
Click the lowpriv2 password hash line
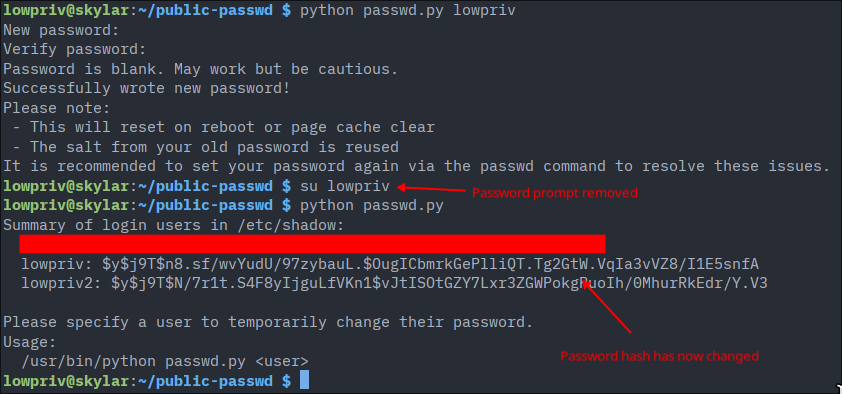pos(395,283)
